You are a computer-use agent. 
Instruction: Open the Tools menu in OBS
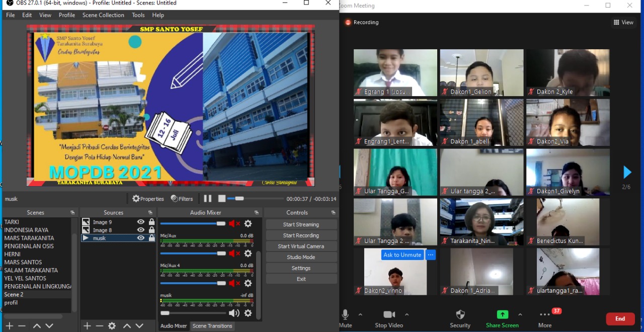(138, 15)
